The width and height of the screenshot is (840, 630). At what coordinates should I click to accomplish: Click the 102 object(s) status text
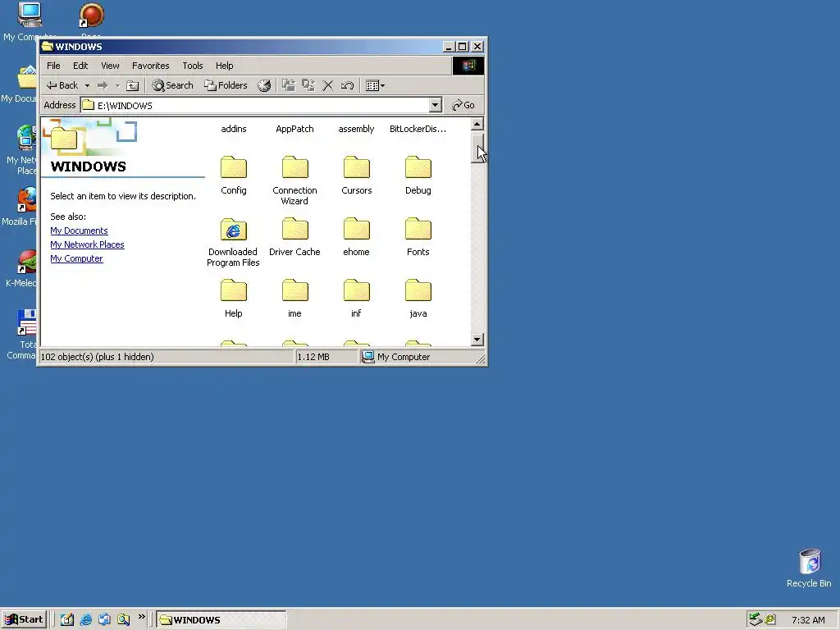click(x=98, y=357)
